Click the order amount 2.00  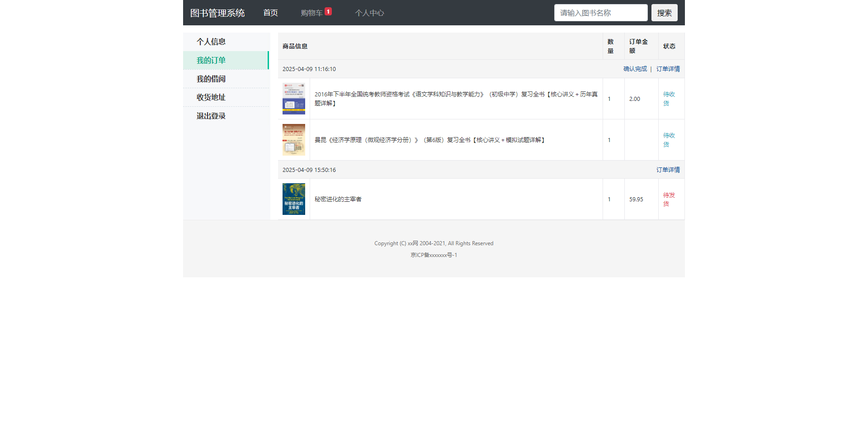[635, 99]
